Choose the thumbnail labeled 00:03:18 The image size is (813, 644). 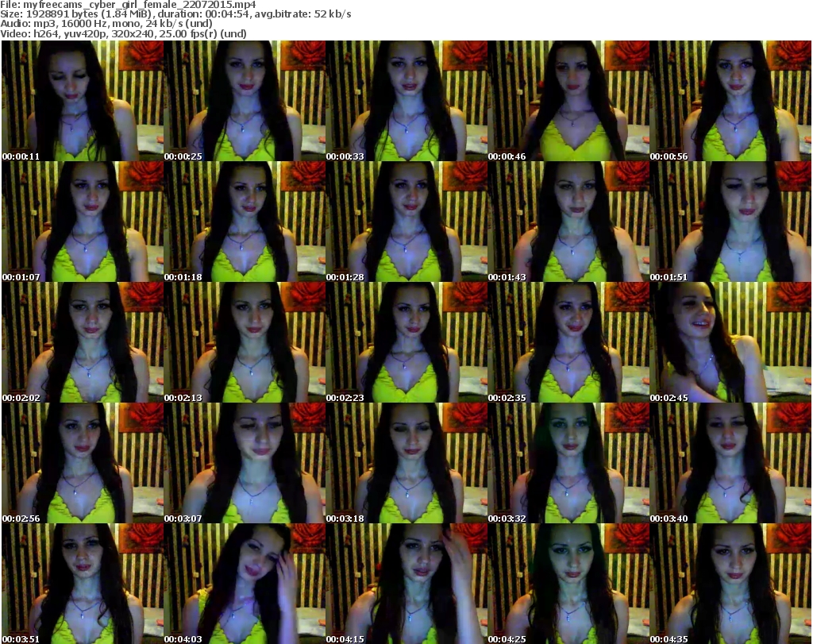point(406,463)
